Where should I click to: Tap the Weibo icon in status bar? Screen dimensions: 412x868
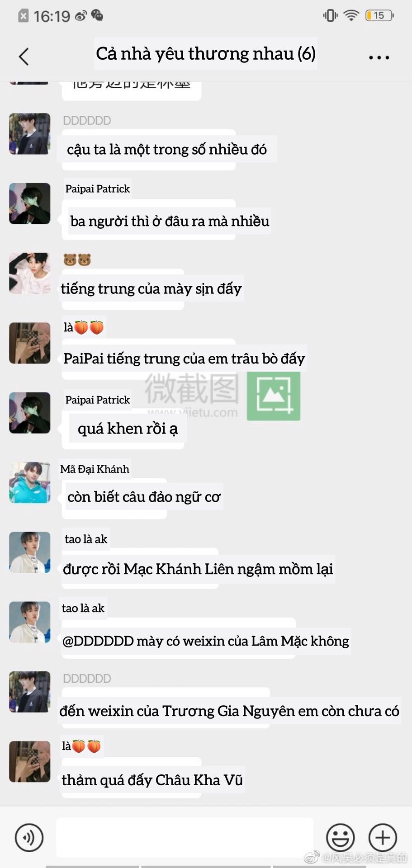81,16
